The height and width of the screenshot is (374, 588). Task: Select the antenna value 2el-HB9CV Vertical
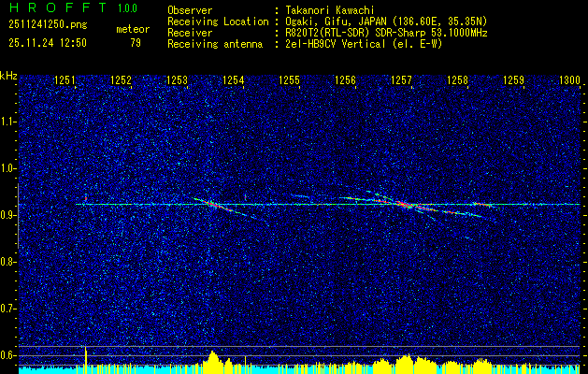pos(336,44)
